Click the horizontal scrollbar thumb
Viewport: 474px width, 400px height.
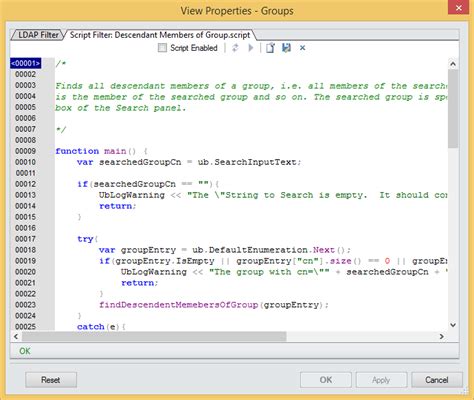(x=154, y=337)
